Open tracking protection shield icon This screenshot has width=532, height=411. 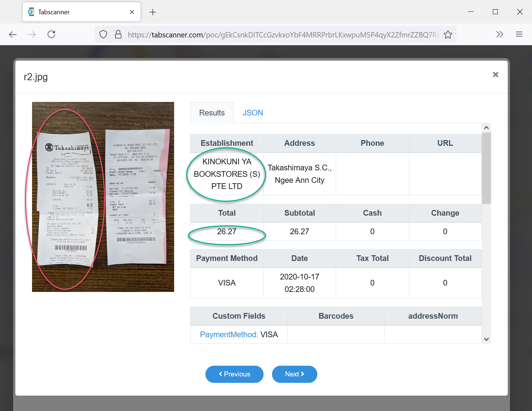click(x=103, y=34)
